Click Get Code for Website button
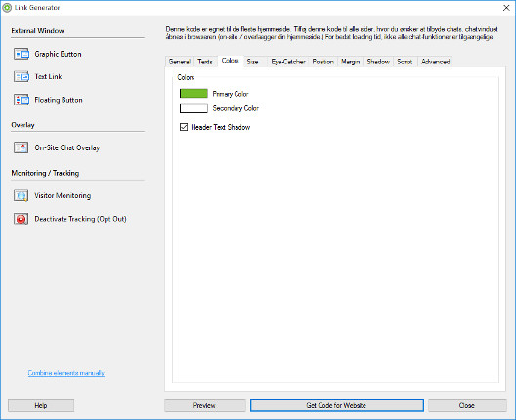 [336, 405]
